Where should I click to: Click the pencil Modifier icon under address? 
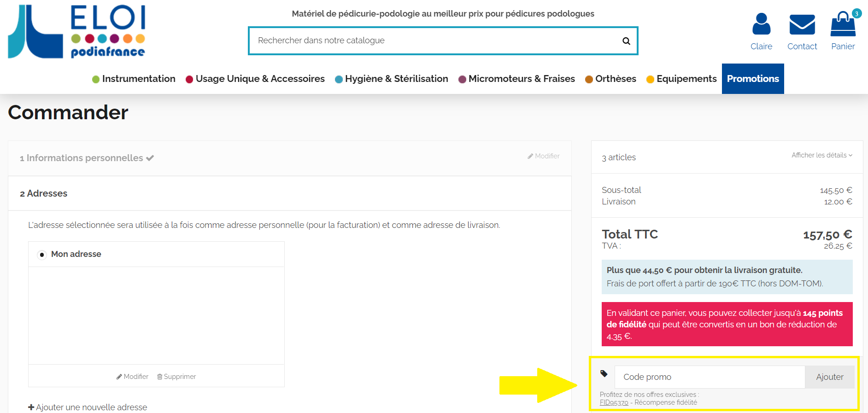coord(119,377)
